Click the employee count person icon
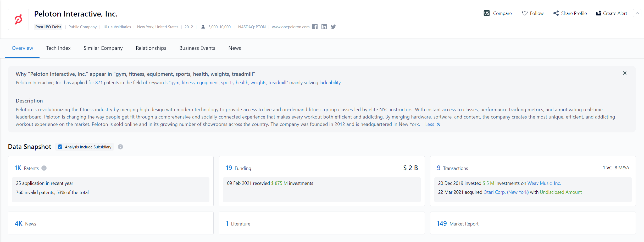The image size is (644, 242). (x=203, y=26)
